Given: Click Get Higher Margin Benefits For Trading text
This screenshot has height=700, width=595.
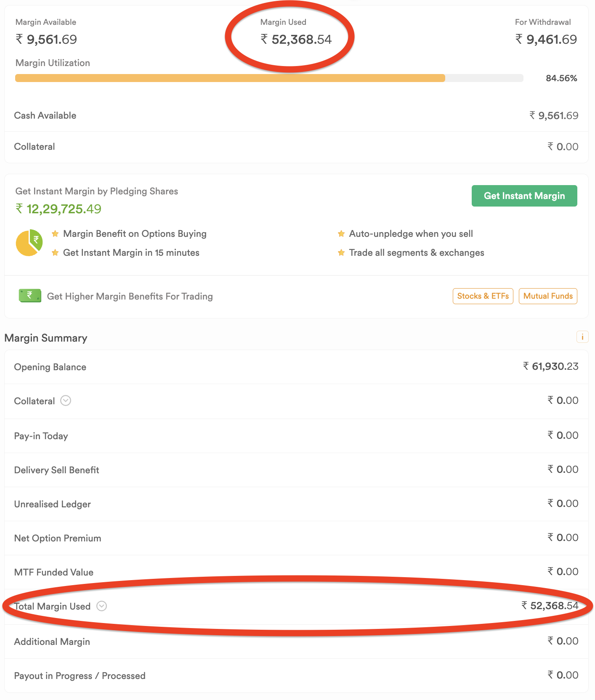Looking at the screenshot, I should [130, 297].
